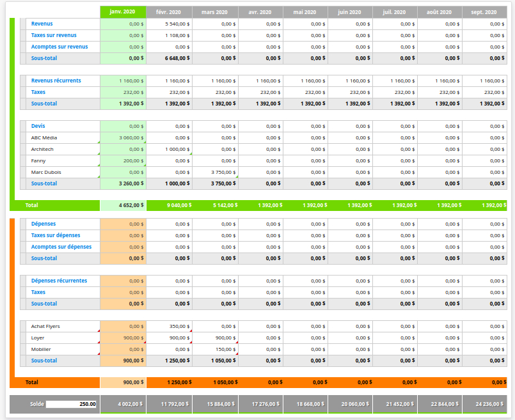Click the Acomptes sur revenus link
The height and width of the screenshot is (420, 515).
59,47
